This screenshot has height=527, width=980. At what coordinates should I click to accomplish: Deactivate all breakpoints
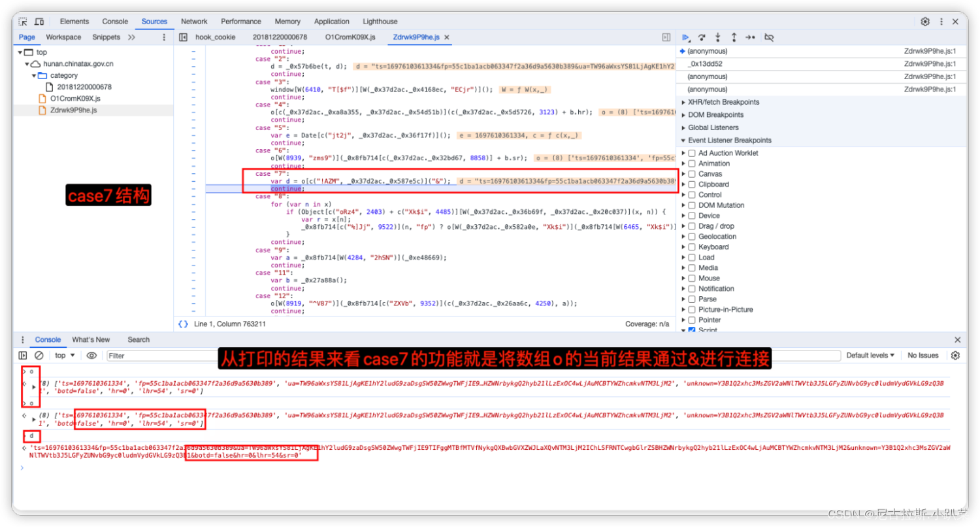[x=769, y=37]
